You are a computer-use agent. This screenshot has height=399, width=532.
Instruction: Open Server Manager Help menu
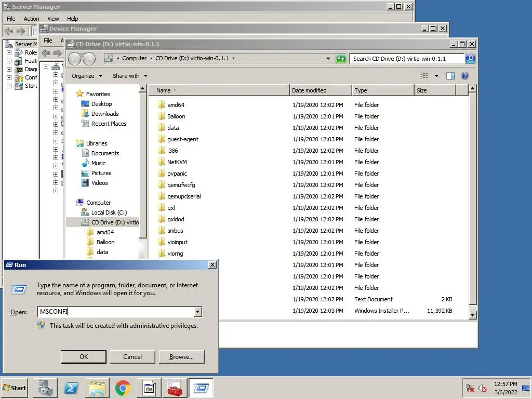(72, 19)
